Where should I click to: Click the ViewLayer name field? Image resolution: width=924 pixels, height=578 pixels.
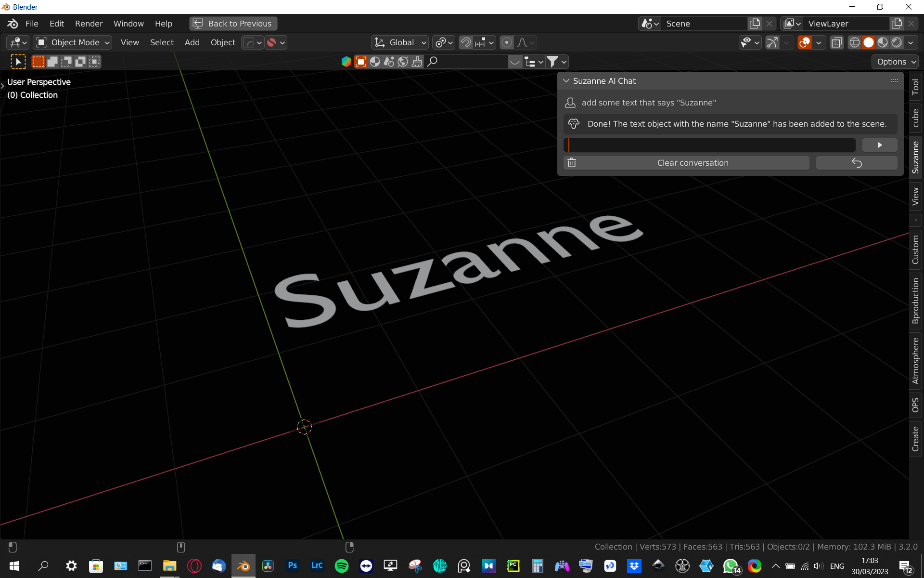(x=847, y=24)
